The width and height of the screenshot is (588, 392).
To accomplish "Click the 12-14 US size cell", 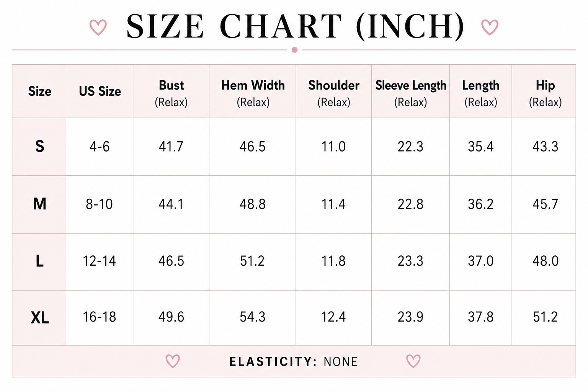I will (100, 261).
